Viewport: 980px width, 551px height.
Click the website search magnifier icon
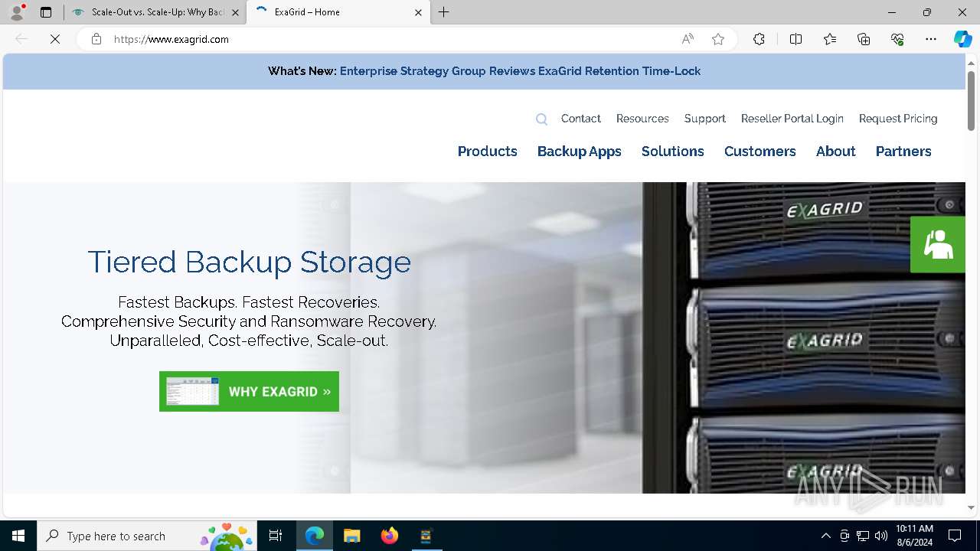541,119
